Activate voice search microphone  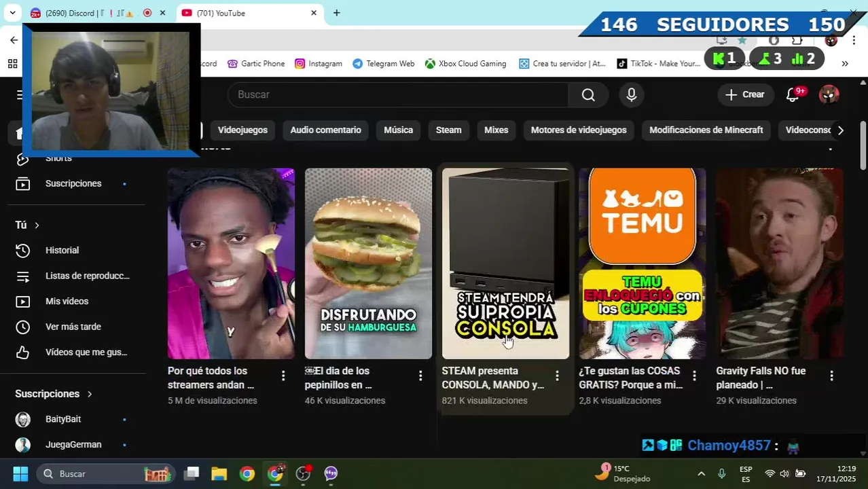pos(632,95)
